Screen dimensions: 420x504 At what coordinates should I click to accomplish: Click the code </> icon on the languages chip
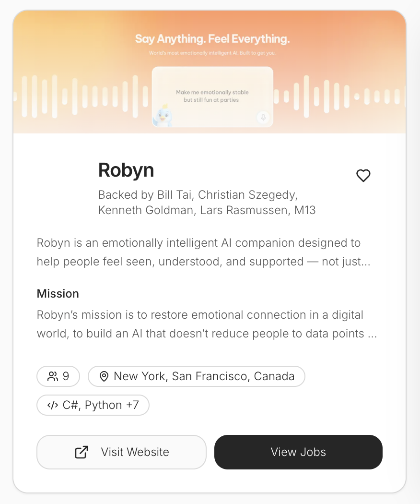pos(53,405)
